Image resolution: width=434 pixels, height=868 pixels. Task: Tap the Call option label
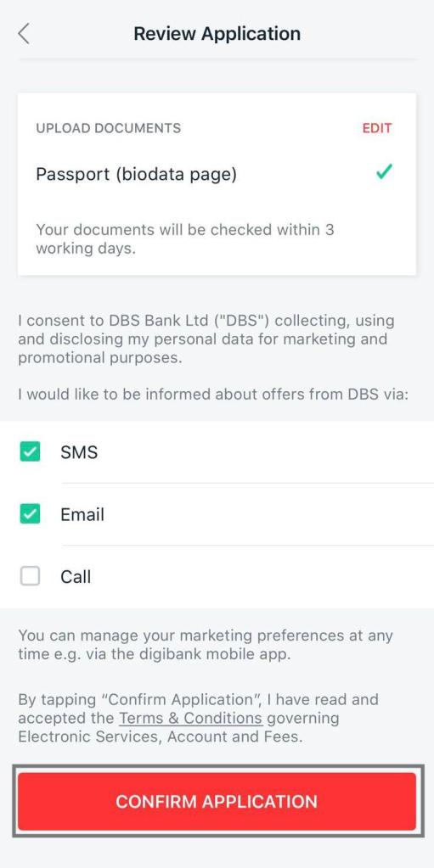coord(76,577)
